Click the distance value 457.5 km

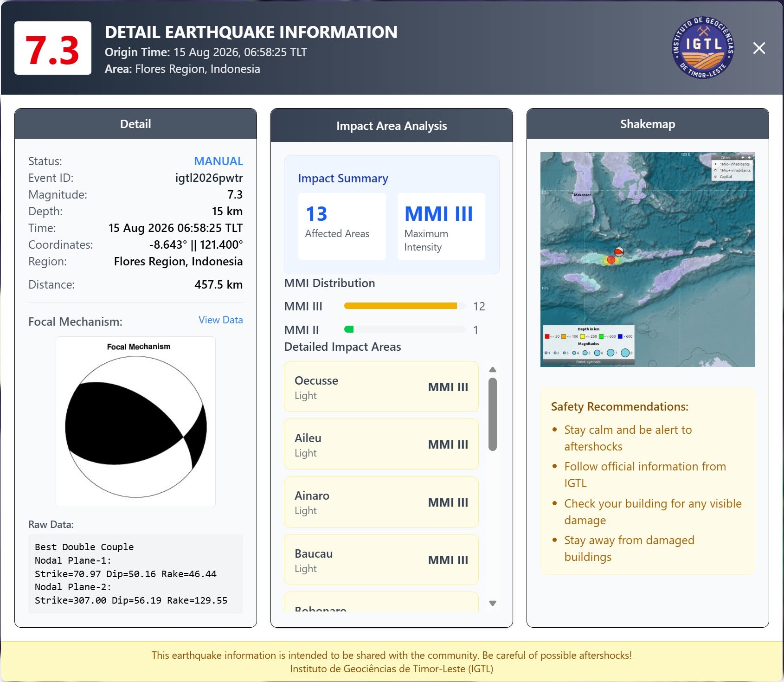pos(218,284)
